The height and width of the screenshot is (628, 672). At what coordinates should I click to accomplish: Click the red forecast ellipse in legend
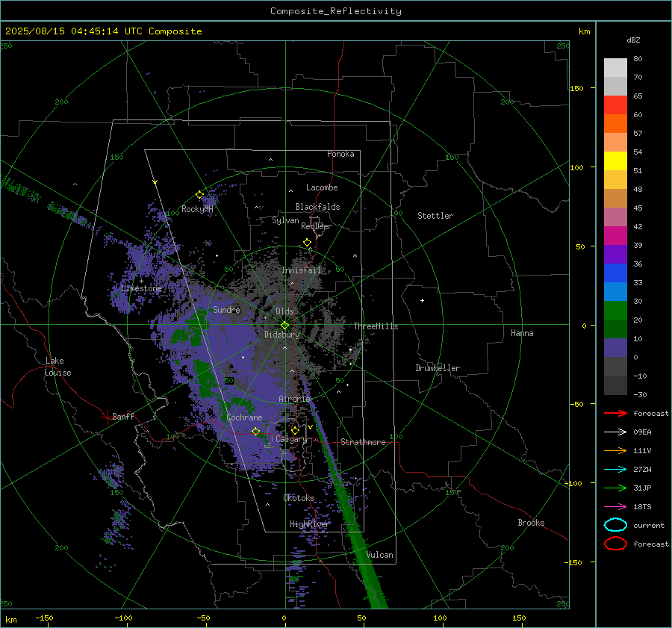pos(615,544)
